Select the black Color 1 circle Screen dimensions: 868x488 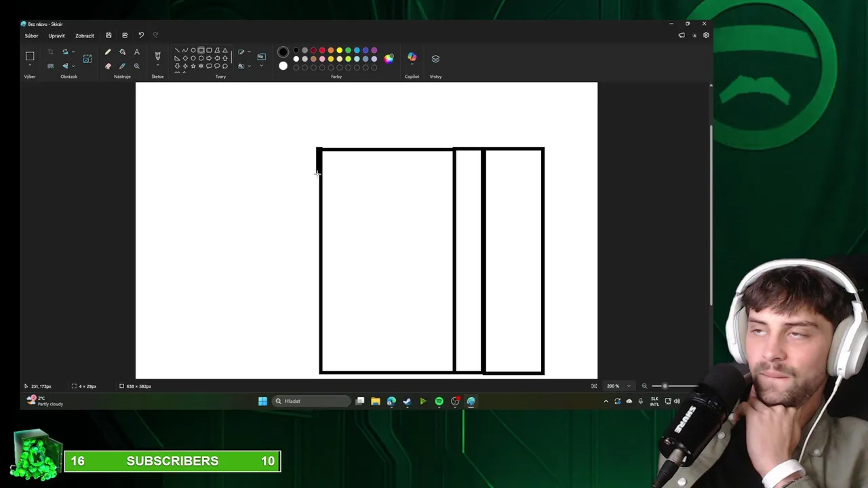pos(283,52)
